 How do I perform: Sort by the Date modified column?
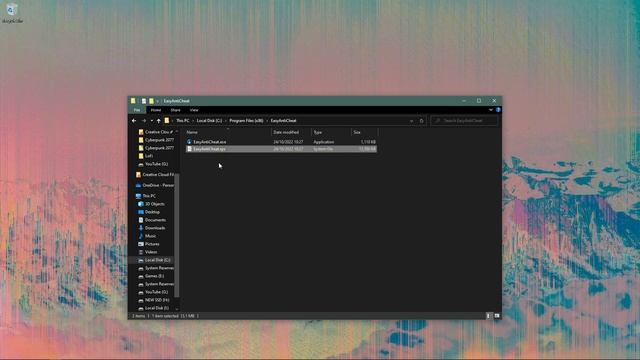coord(291,132)
